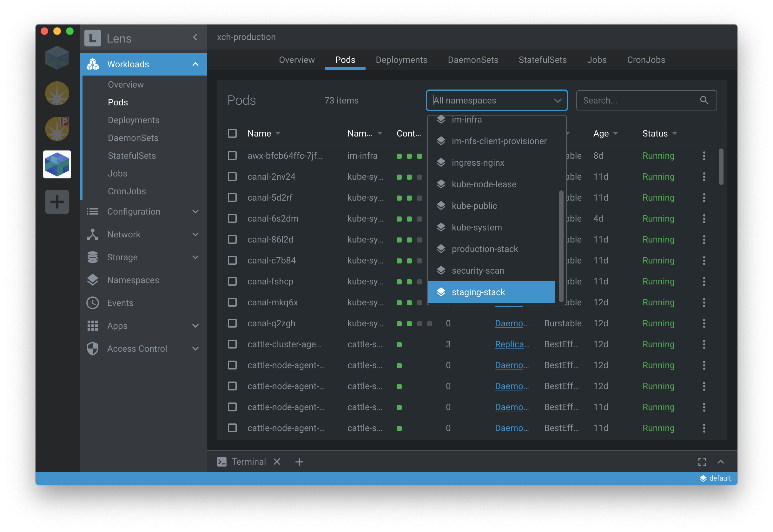
Task: Click the Apps grid icon
Action: (93, 326)
